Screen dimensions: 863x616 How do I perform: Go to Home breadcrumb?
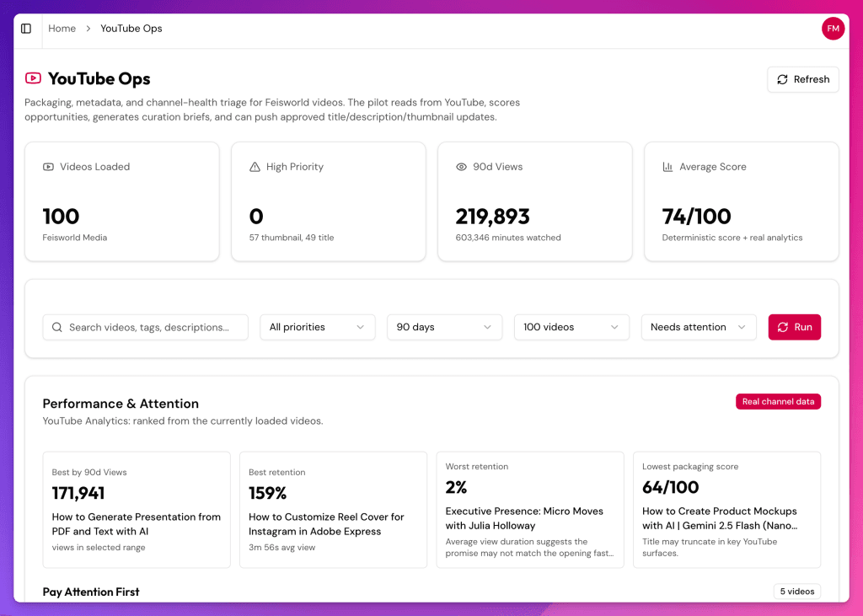click(x=62, y=29)
